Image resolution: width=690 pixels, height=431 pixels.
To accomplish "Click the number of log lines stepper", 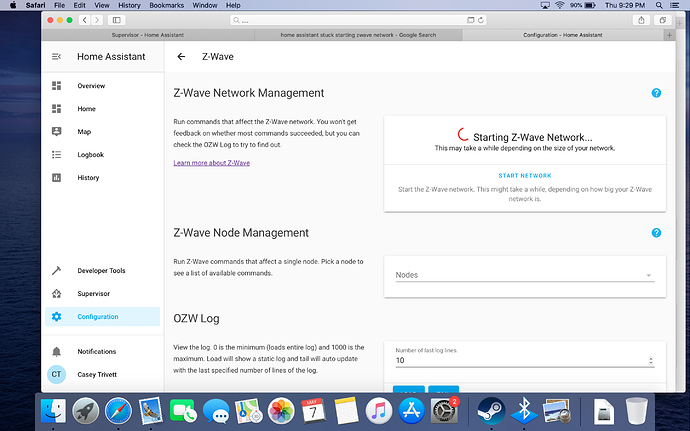I will pos(651,360).
